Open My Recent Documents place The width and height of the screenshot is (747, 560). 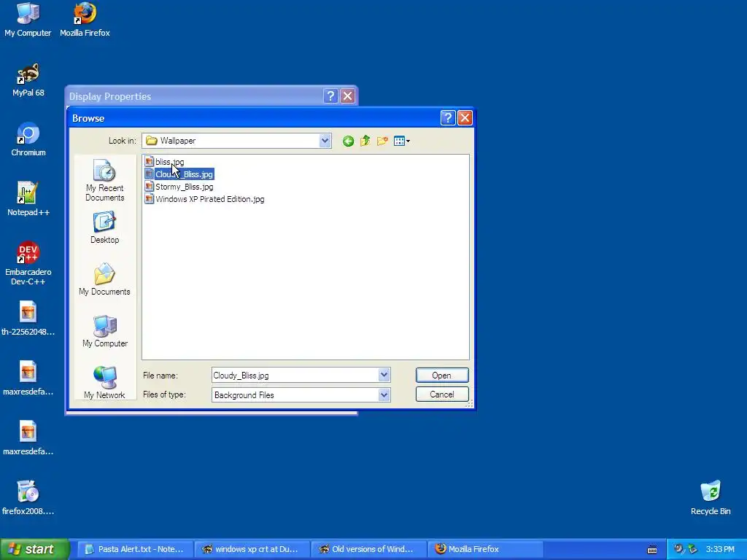click(x=105, y=181)
